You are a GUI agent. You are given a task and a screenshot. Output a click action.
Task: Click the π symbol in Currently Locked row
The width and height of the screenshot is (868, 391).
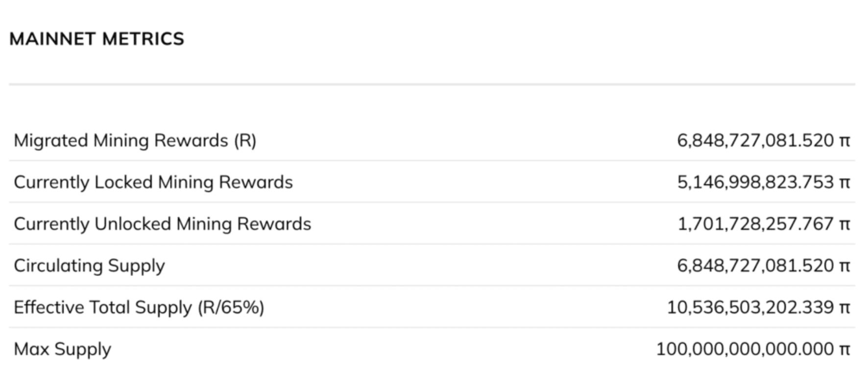[x=844, y=183]
